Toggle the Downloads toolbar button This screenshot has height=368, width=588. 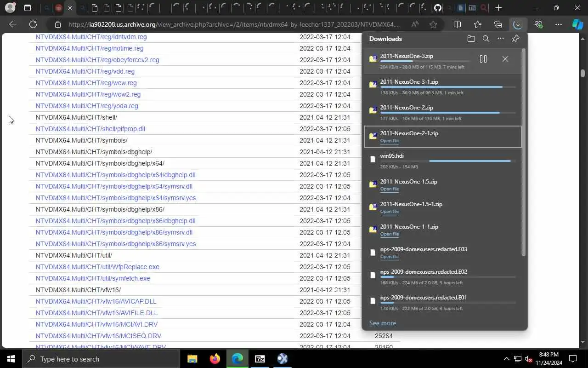click(x=518, y=24)
